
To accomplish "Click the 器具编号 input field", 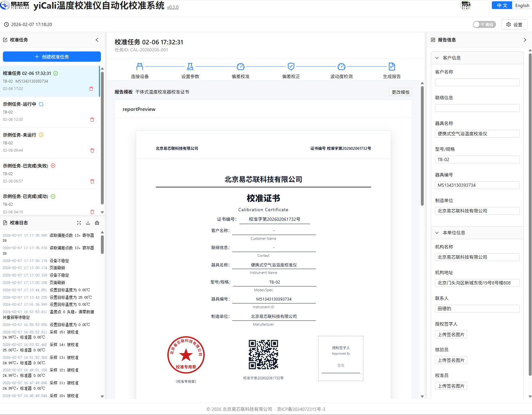I will tap(477, 185).
